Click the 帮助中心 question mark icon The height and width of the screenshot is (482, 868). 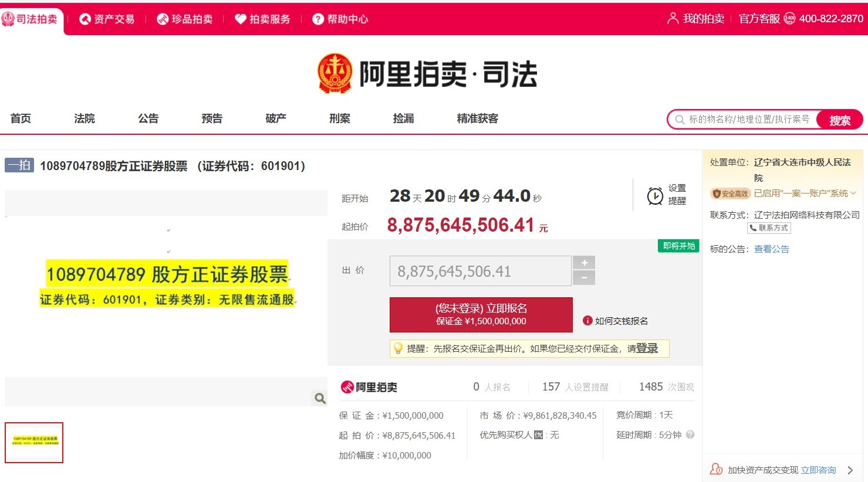point(318,19)
